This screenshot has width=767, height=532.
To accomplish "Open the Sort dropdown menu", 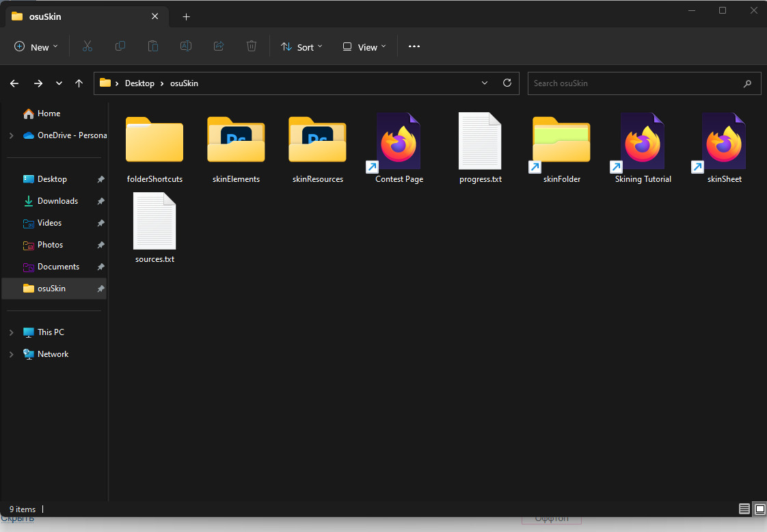I will tap(301, 47).
